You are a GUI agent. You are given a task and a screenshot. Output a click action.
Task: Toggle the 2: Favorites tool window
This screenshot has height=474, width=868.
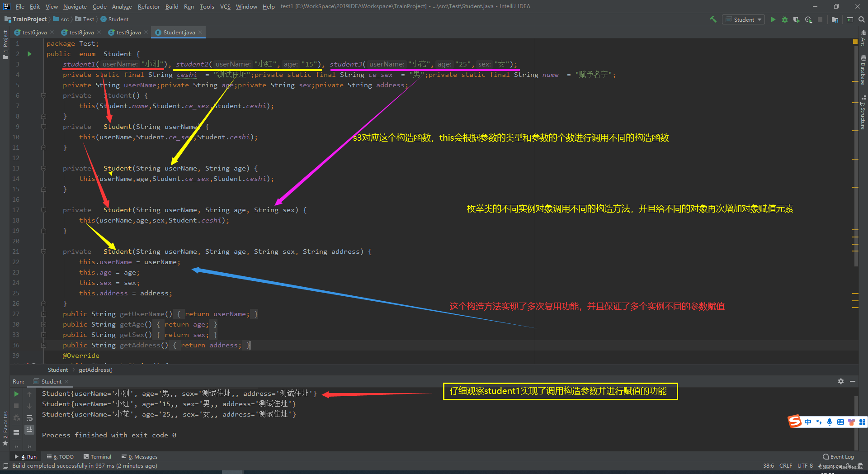(5, 428)
